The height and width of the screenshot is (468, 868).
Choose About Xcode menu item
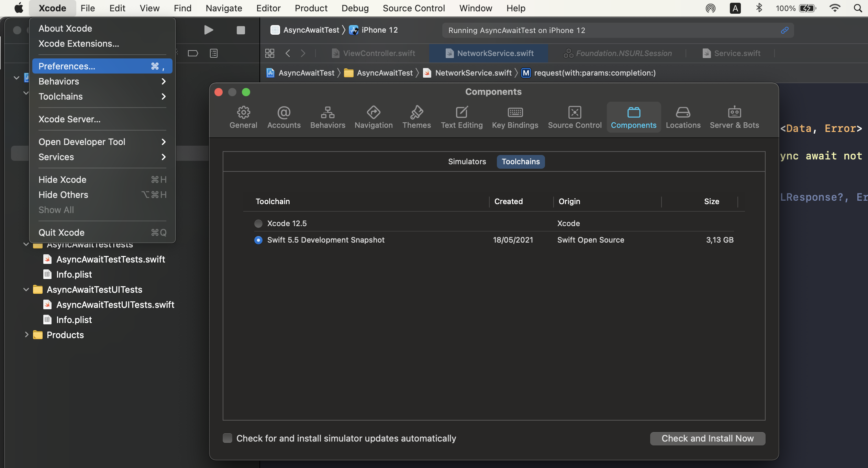pos(102,29)
